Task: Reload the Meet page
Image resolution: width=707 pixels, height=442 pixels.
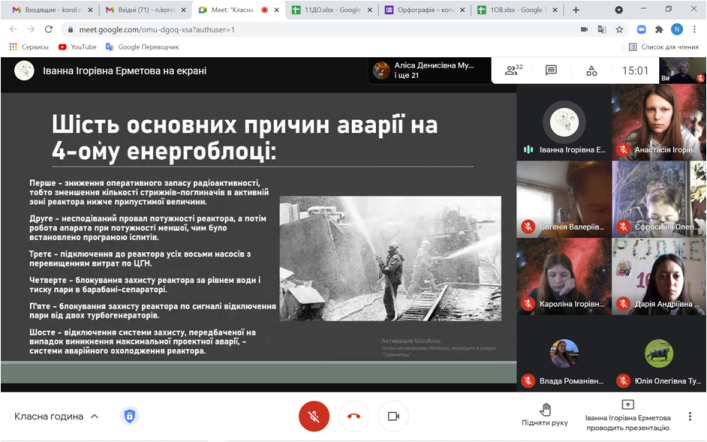Action: tap(48, 29)
